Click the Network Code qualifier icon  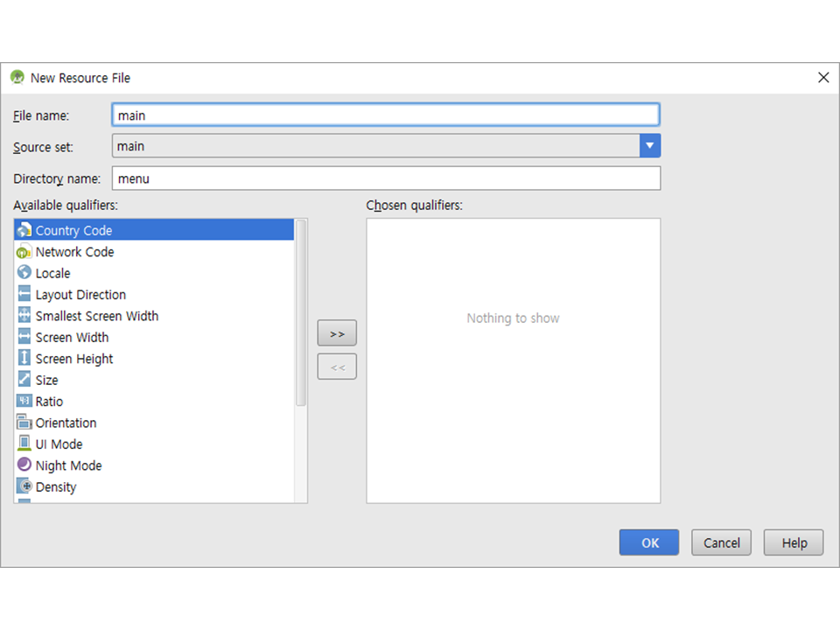(24, 252)
